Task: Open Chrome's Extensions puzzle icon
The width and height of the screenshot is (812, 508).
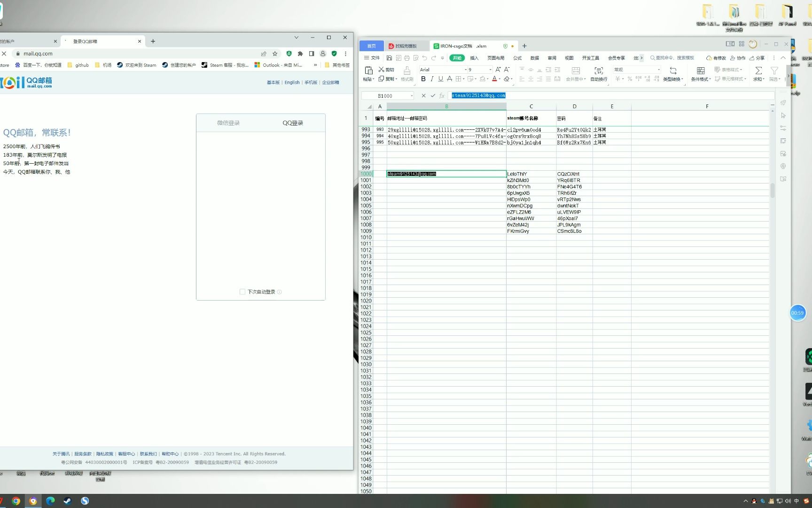Action: coord(300,54)
